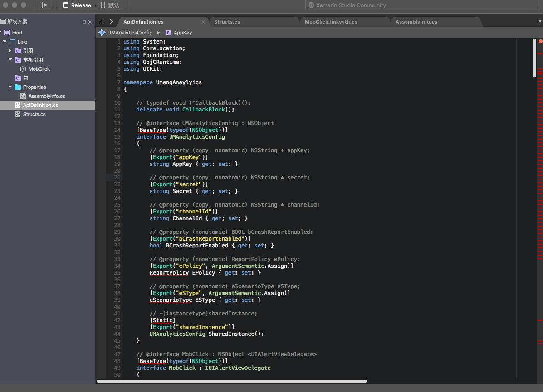Screen dimensions: 543x392
Task: Select the MobClick native reference
Action: click(39, 69)
